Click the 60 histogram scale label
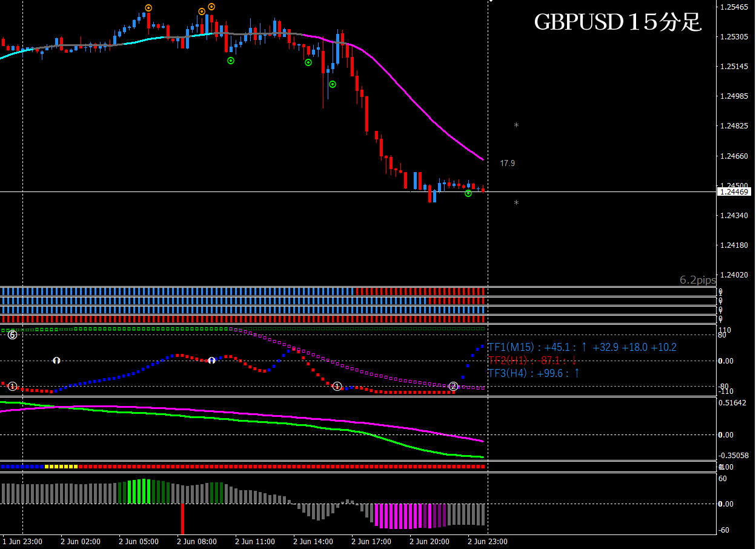 click(723, 478)
